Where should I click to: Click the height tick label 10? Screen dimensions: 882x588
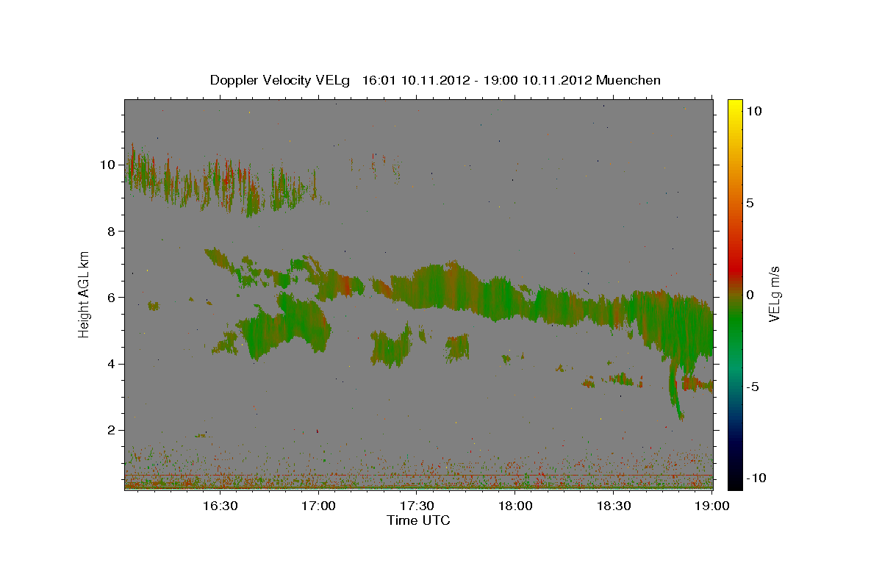click(109, 165)
